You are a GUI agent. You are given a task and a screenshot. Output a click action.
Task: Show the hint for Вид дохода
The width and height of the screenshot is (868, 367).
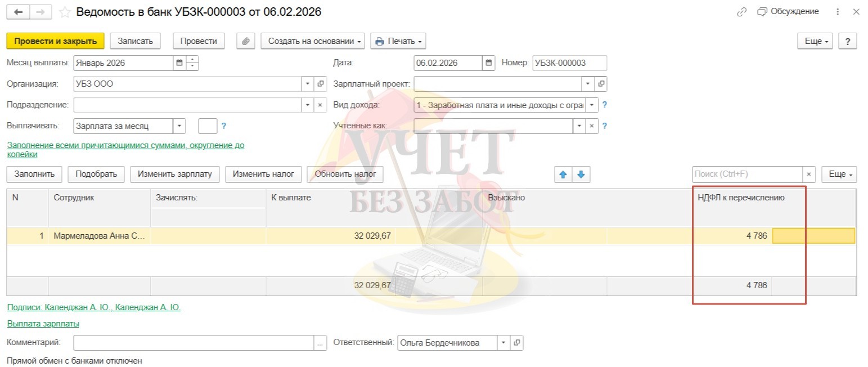coord(605,105)
